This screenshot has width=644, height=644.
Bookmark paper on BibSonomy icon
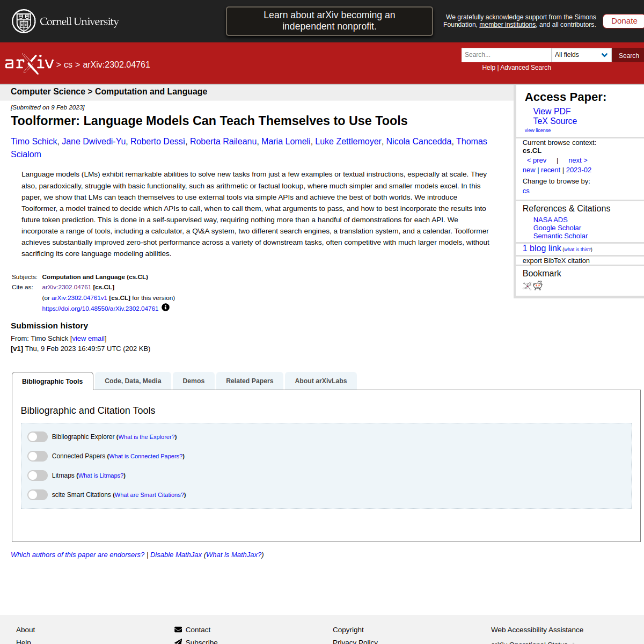[x=527, y=286]
